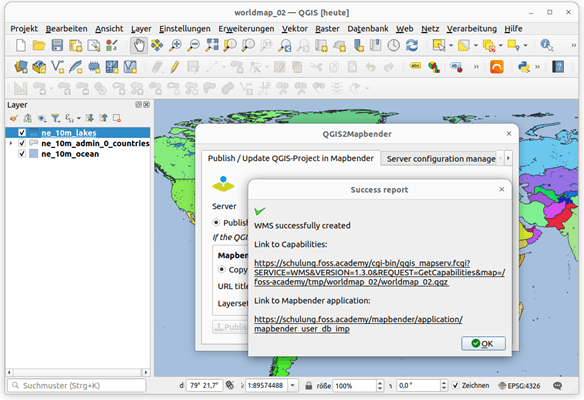
Task: Open layer styling panel in Layer toolbar
Action: point(14,118)
